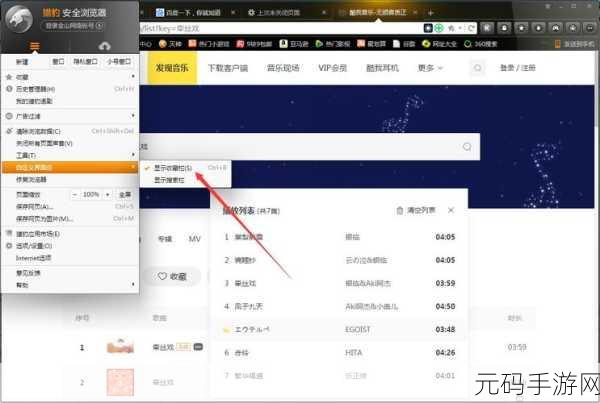The width and height of the screenshot is (600, 403).
Task: Toggle the checked 显示收藏栏 option
Action: point(186,168)
